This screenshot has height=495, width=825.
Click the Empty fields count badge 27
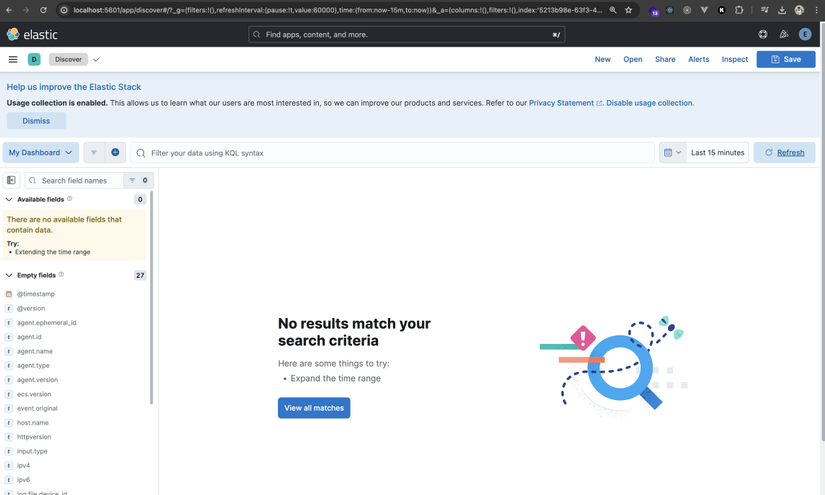click(140, 275)
